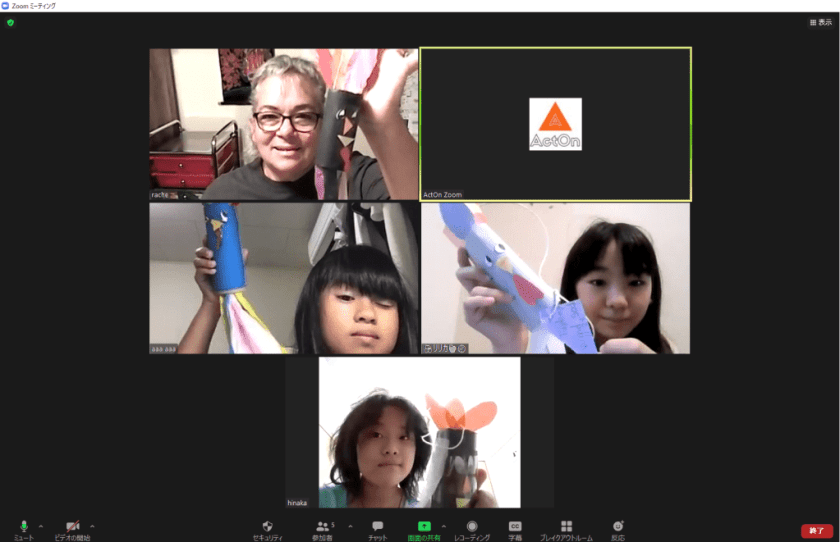Select the video tile of woman with glasses

click(x=284, y=124)
